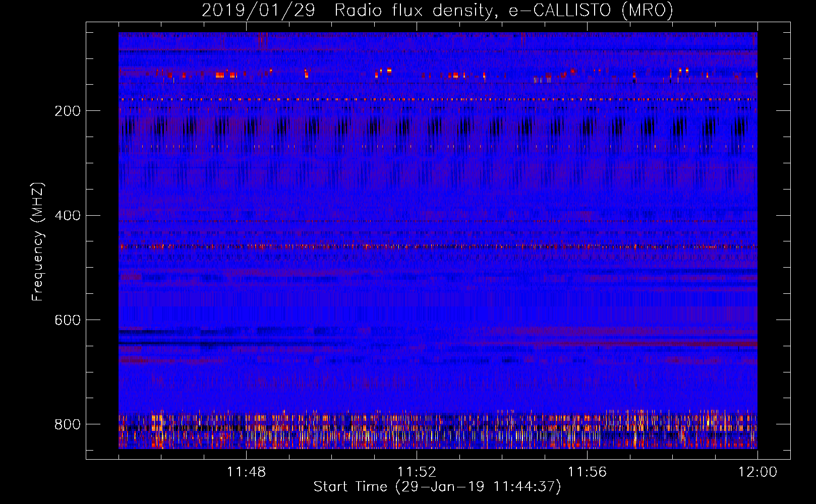The height and width of the screenshot is (504, 816).
Task: Click the '200' frequency tick label
Action: pyautogui.click(x=68, y=111)
